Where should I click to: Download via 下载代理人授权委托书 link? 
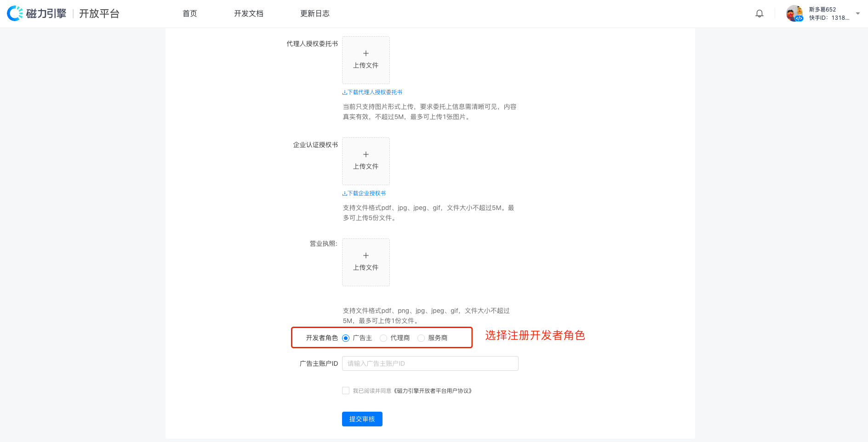click(372, 92)
